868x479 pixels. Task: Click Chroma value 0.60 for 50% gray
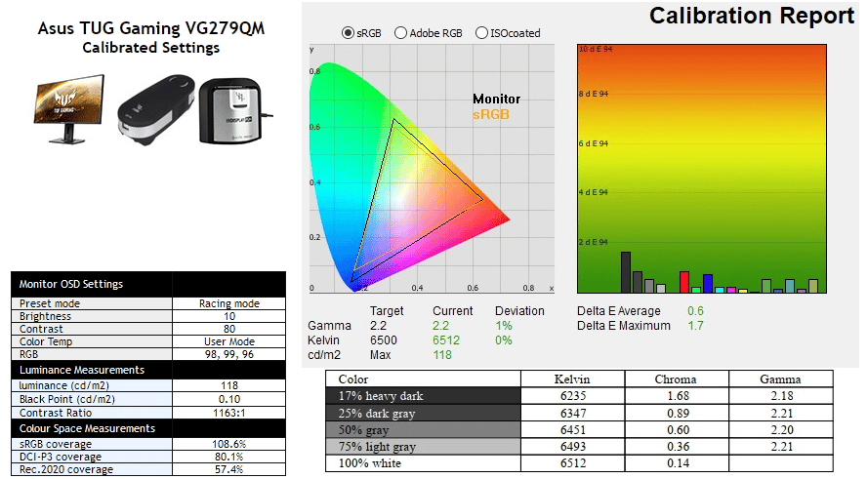point(678,430)
